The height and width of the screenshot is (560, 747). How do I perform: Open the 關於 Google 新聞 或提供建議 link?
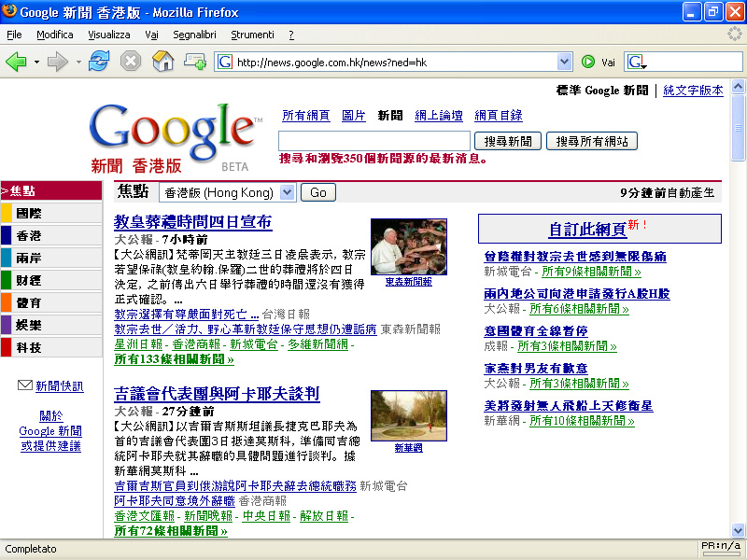[x=50, y=431]
